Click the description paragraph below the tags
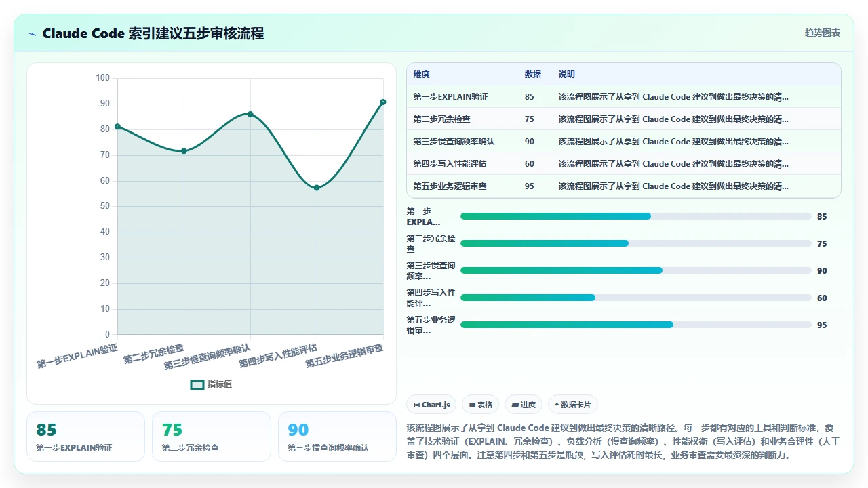868x488 pixels. tap(623, 441)
